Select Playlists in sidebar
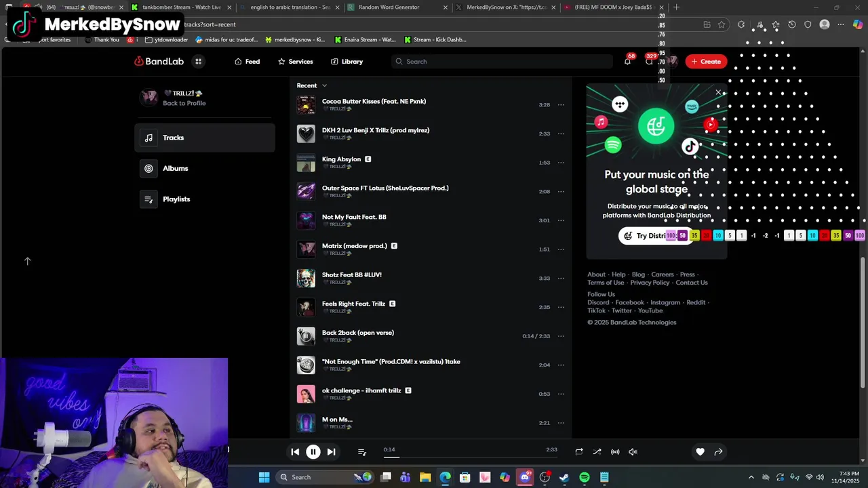 coord(205,199)
